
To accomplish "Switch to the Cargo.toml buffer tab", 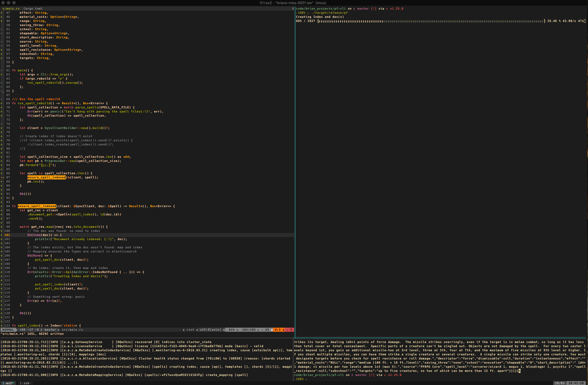I will pos(33,8).
